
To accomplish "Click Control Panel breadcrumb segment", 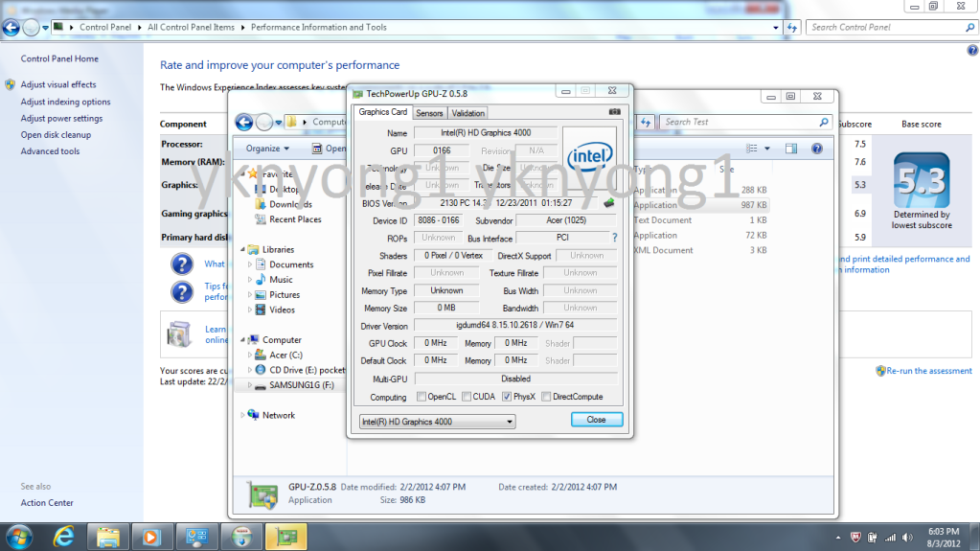I will (105, 28).
